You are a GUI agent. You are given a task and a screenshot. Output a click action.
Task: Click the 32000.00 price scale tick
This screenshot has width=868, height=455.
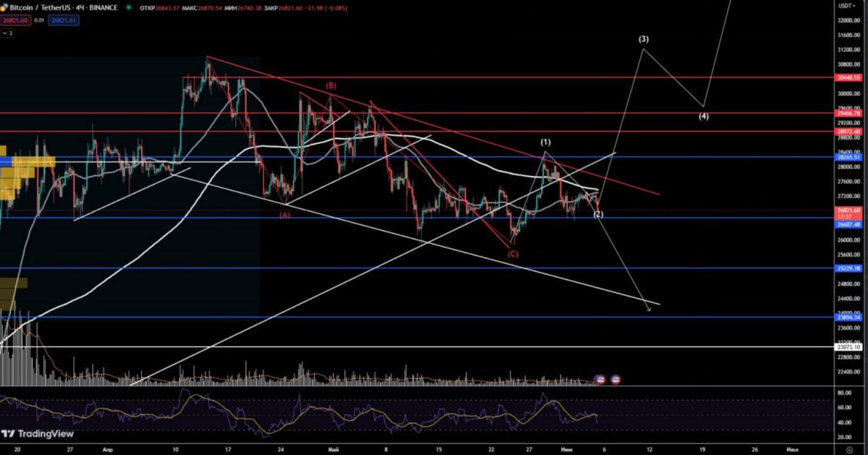point(848,20)
